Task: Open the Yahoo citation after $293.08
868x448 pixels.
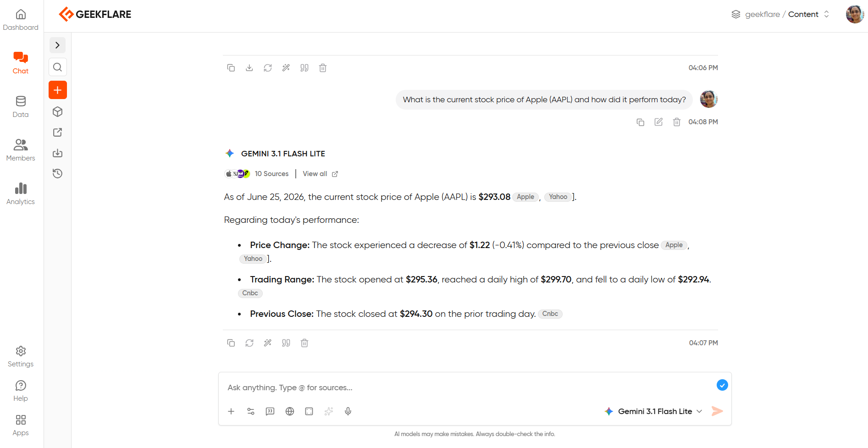Action: click(558, 197)
